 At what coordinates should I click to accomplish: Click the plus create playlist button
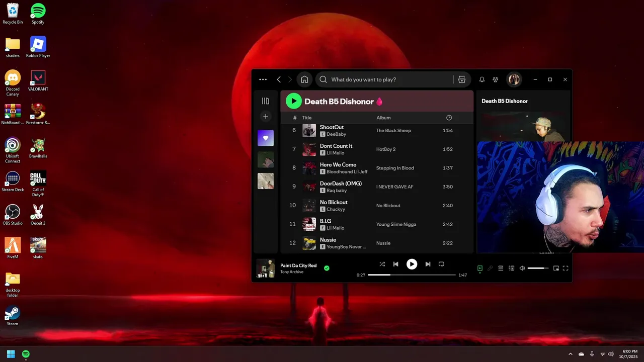point(266,117)
